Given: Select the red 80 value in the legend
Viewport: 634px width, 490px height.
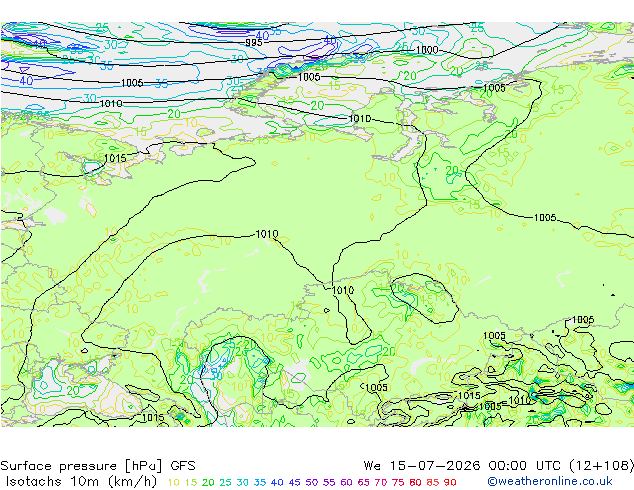Looking at the screenshot, I should point(415,482).
